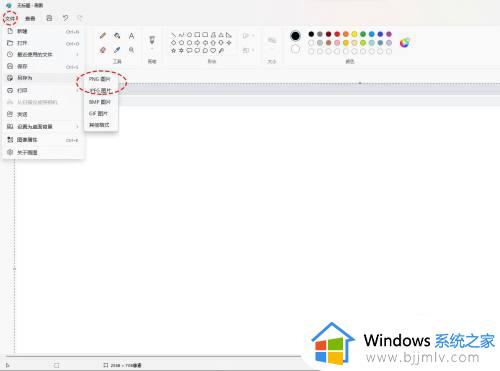Image resolution: width=500 pixels, height=371 pixels.
Task: Pick the Lightning bolt shape
Action: (x=221, y=51)
